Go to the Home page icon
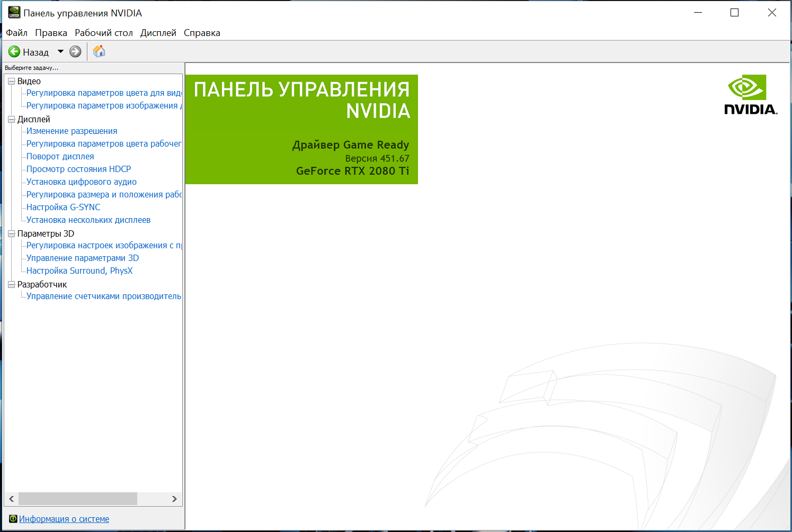Viewport: 792px width, 532px height. point(99,51)
